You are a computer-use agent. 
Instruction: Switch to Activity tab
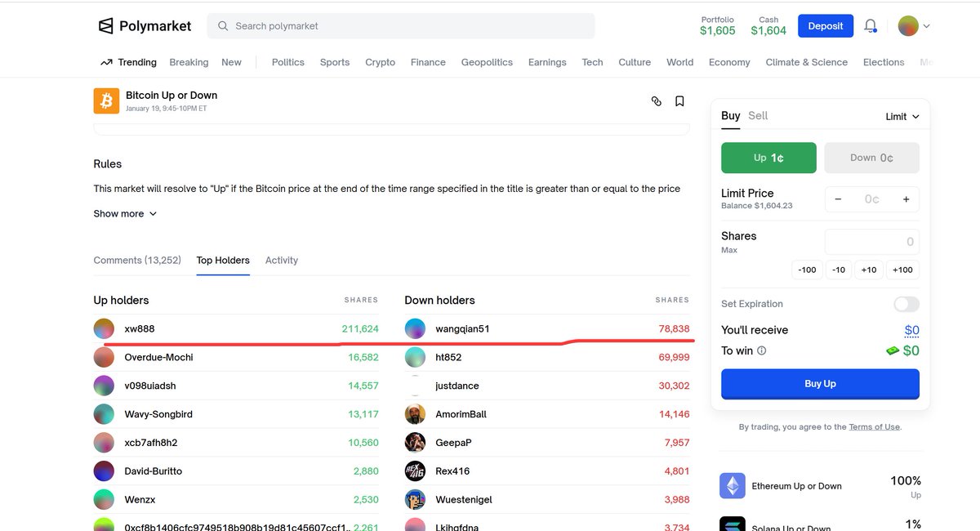pyautogui.click(x=282, y=261)
